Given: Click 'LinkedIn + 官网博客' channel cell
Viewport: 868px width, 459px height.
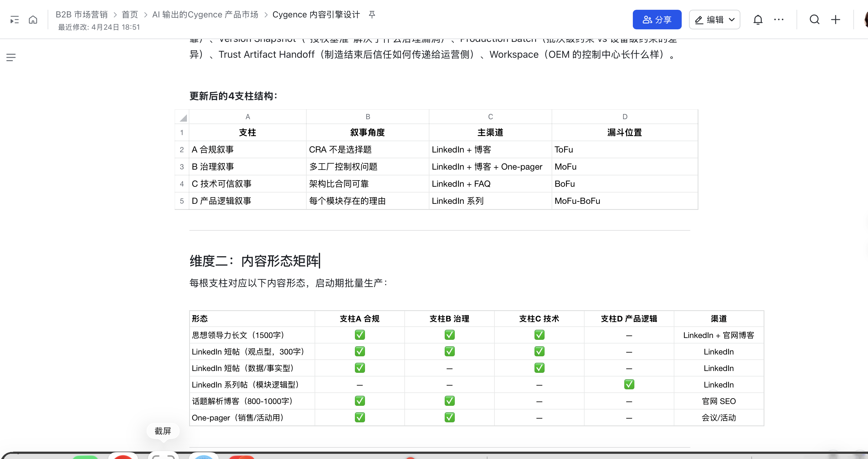Looking at the screenshot, I should 719,335.
